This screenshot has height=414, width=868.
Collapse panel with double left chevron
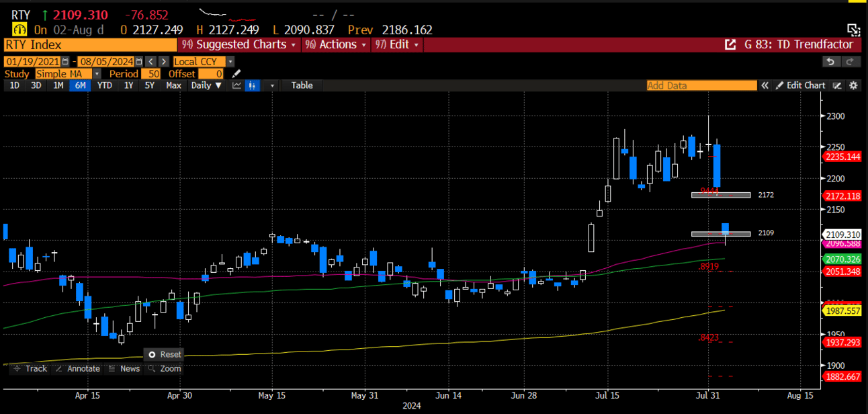pyautogui.click(x=765, y=85)
